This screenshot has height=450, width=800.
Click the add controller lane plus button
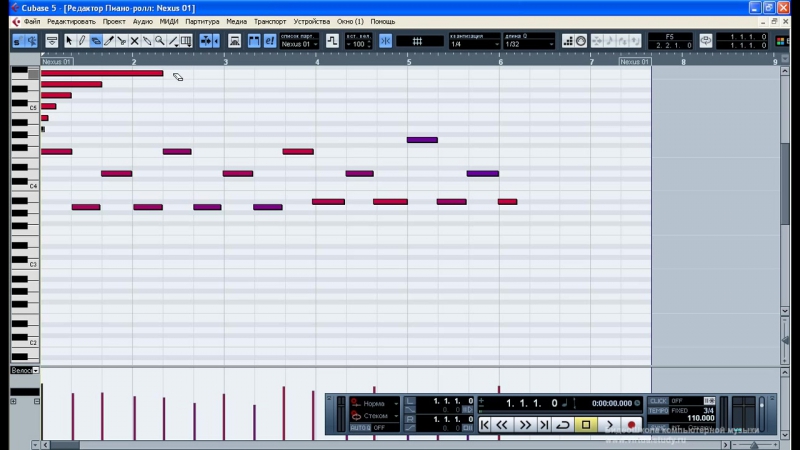(13, 402)
